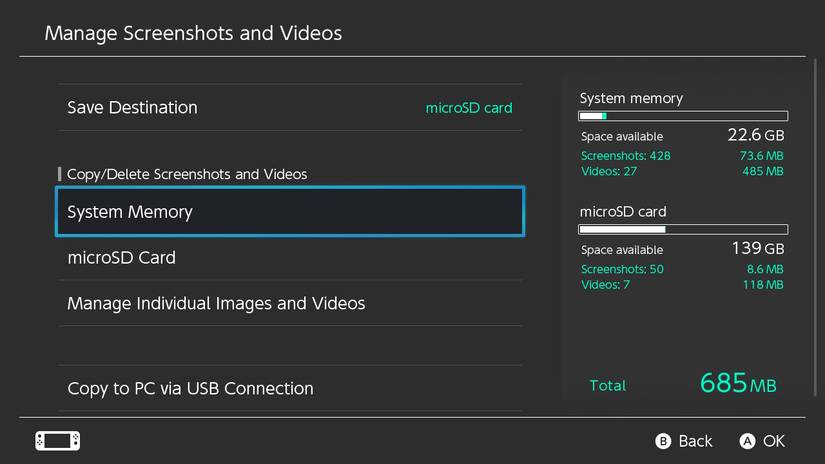Click the A button icon
This screenshot has height=464, width=825.
click(x=747, y=441)
